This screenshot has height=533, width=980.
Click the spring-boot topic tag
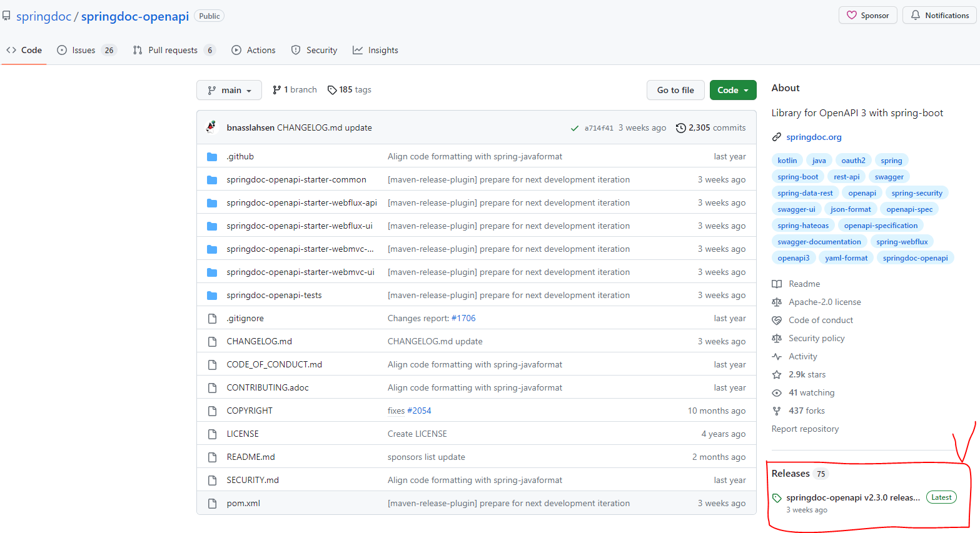click(x=797, y=177)
